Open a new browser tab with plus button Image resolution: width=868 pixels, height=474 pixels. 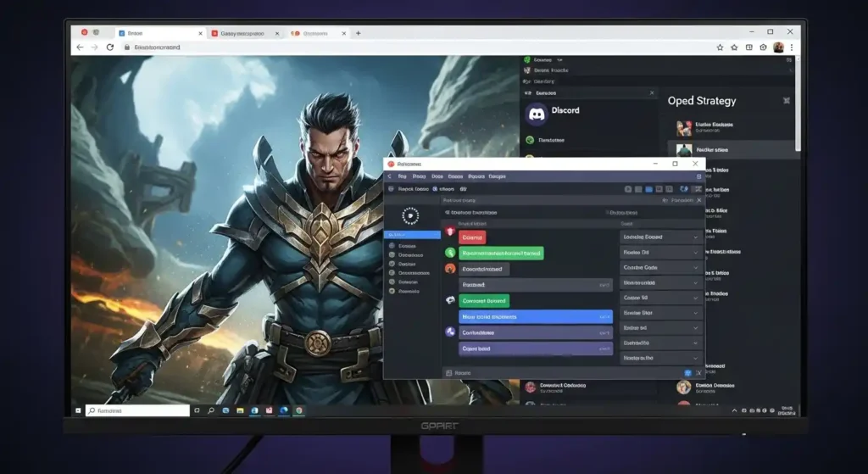coord(359,33)
